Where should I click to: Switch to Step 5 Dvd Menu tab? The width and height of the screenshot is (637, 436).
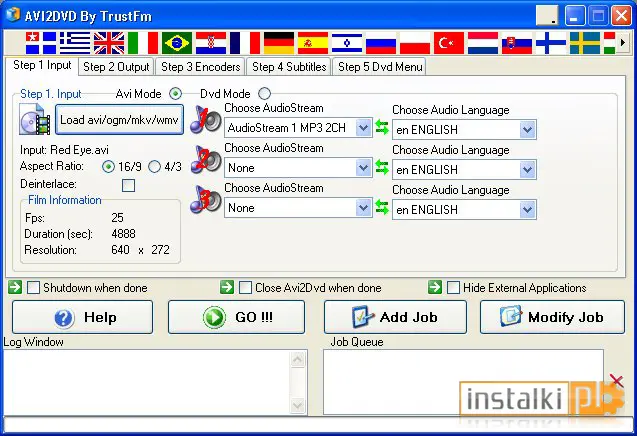(380, 67)
